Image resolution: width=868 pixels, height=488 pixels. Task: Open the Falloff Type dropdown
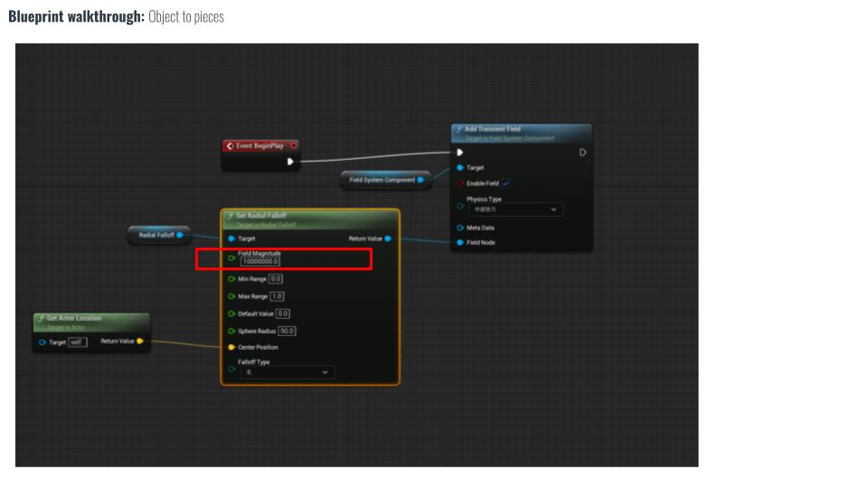pyautogui.click(x=285, y=372)
